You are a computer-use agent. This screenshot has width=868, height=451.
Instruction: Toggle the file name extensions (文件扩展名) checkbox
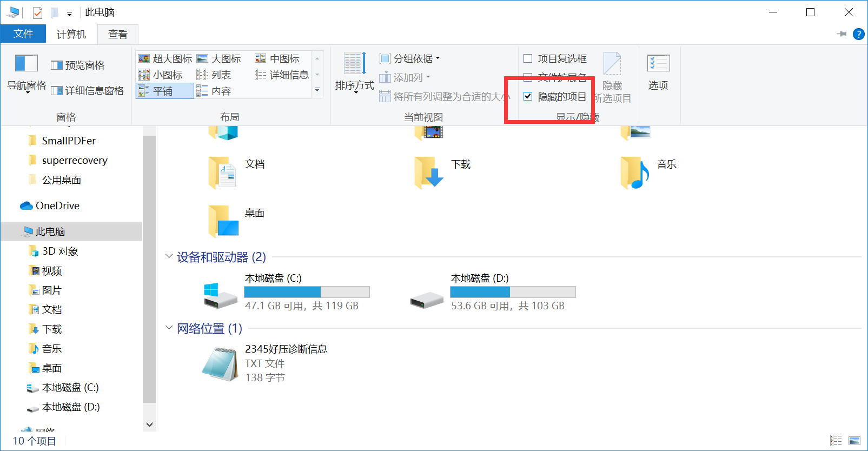click(x=528, y=77)
